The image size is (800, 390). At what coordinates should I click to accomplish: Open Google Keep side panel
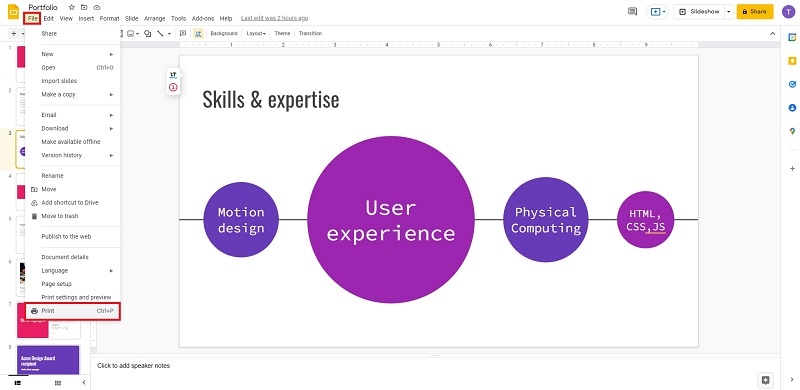coord(792,61)
